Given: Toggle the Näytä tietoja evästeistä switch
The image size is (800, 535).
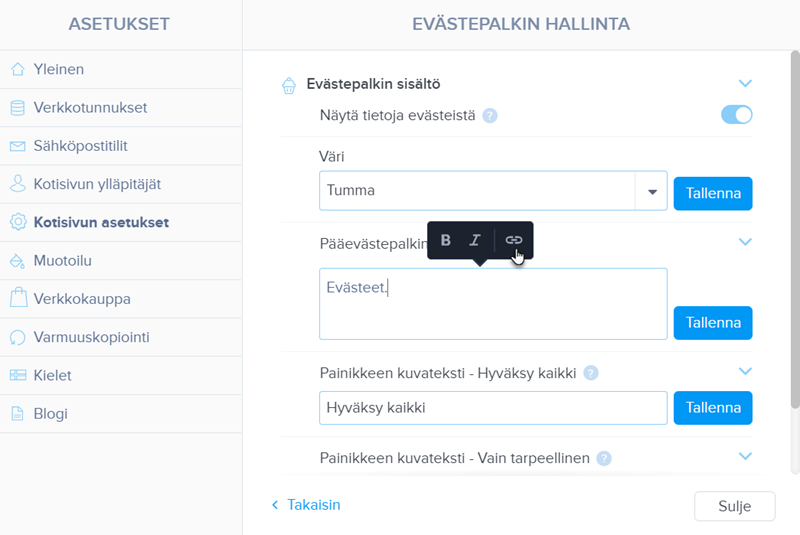Looking at the screenshot, I should click(x=737, y=115).
